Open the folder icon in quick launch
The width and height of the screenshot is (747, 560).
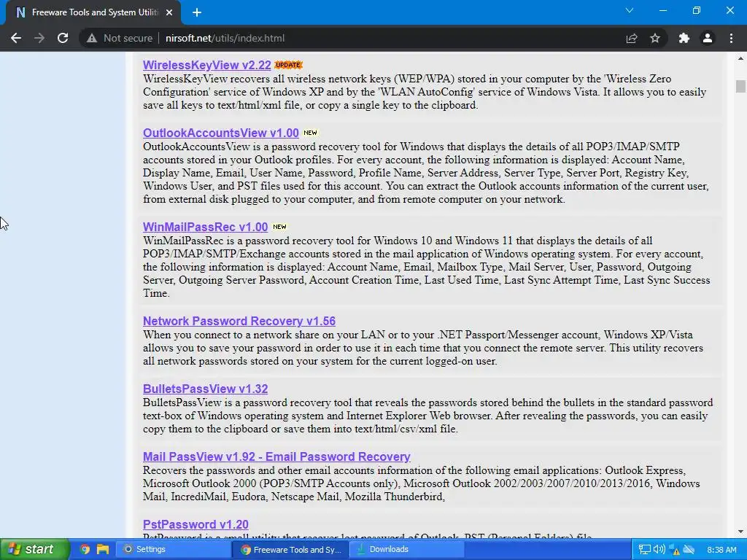click(102, 550)
